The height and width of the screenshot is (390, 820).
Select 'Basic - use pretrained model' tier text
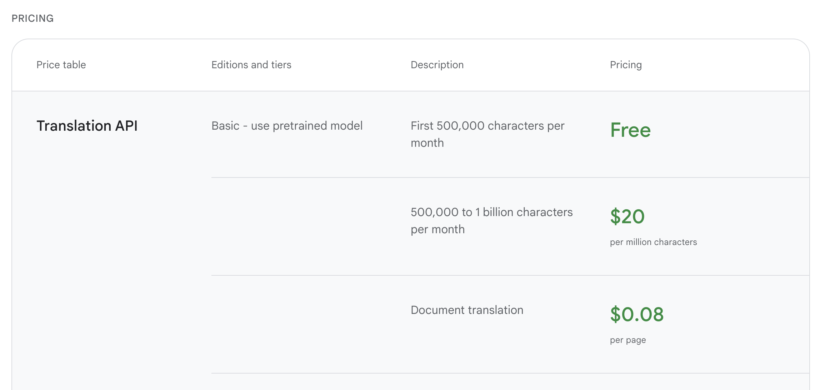tap(287, 126)
